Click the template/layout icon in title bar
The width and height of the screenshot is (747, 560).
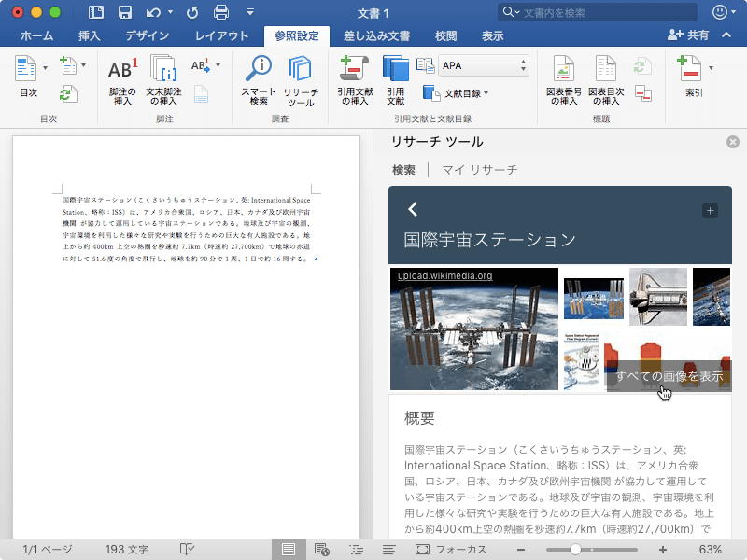click(x=96, y=12)
